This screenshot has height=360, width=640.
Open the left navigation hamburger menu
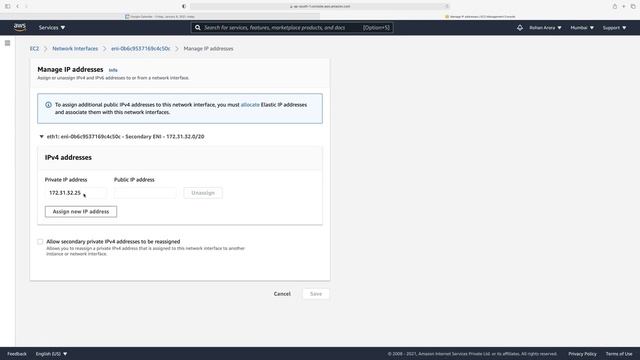coord(7,43)
